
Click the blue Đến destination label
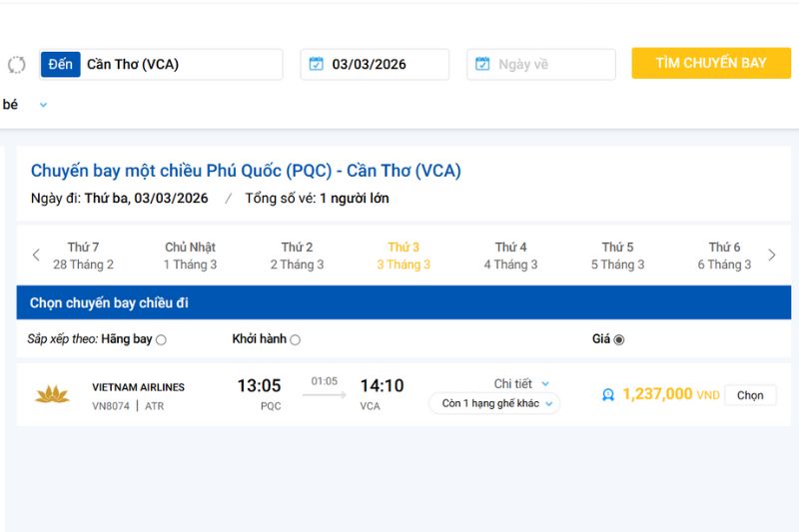point(60,64)
